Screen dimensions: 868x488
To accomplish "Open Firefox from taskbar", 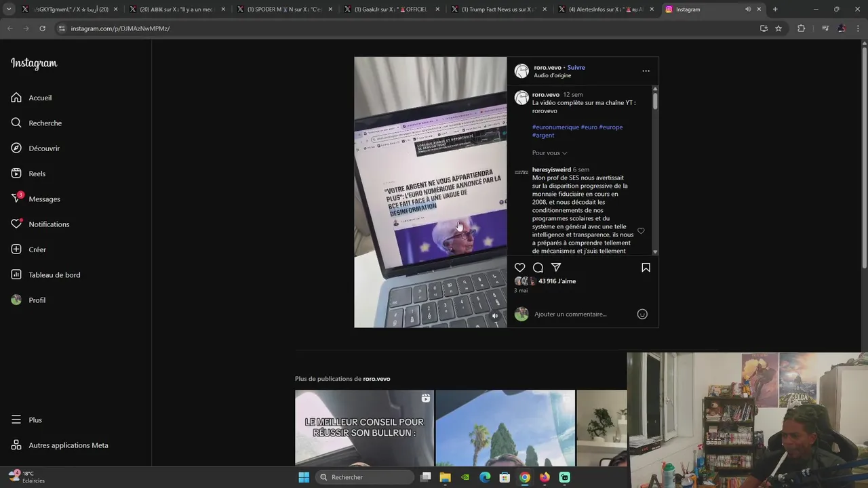I will click(x=545, y=477).
